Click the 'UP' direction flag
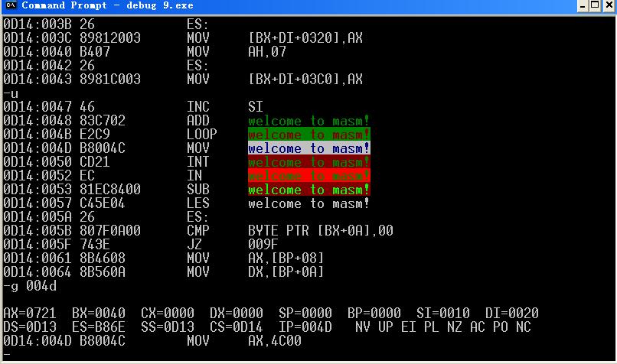The width and height of the screenshot is (617, 364). click(x=386, y=327)
